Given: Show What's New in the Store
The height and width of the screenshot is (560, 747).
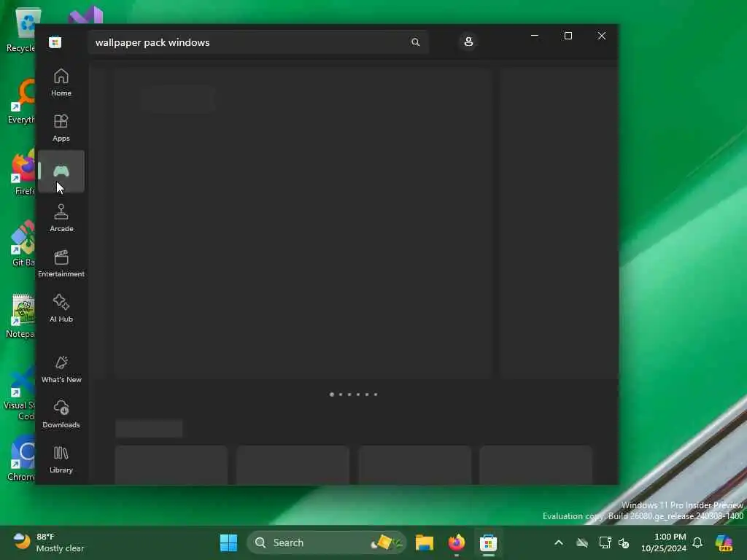Looking at the screenshot, I should [61, 369].
